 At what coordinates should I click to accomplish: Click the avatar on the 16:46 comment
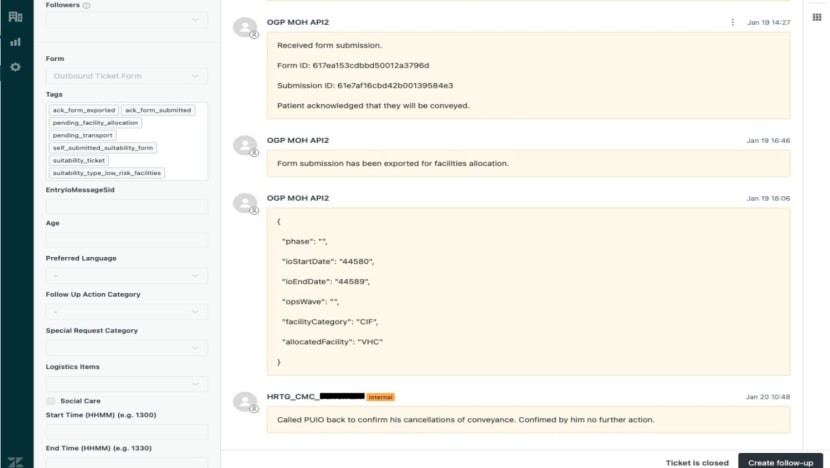(x=245, y=147)
